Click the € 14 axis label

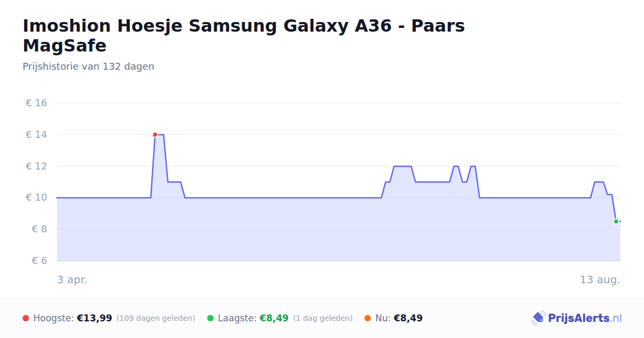(x=36, y=135)
